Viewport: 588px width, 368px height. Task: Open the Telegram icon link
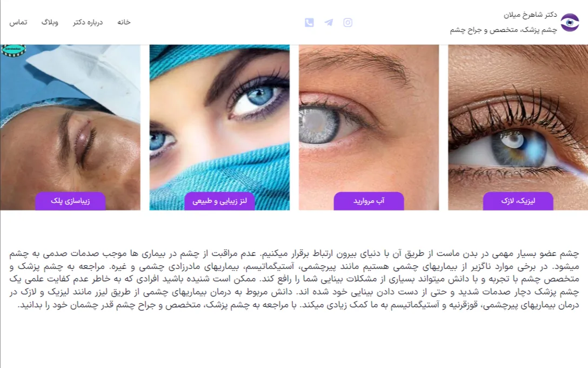pos(329,23)
